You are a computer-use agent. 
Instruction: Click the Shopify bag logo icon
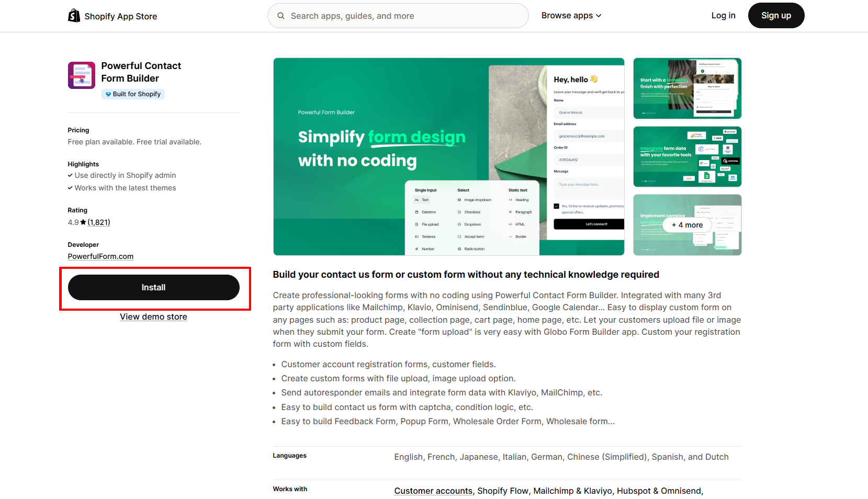[x=74, y=16]
